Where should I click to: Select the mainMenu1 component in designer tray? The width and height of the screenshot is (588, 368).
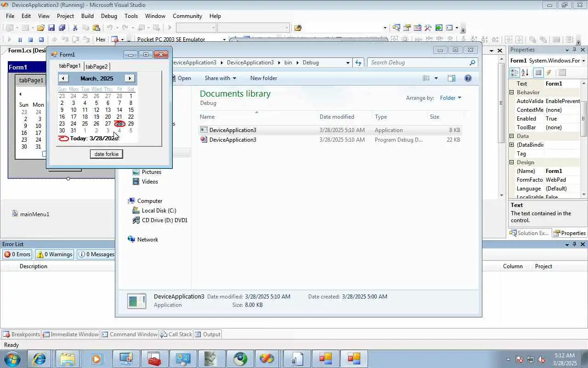coord(30,214)
